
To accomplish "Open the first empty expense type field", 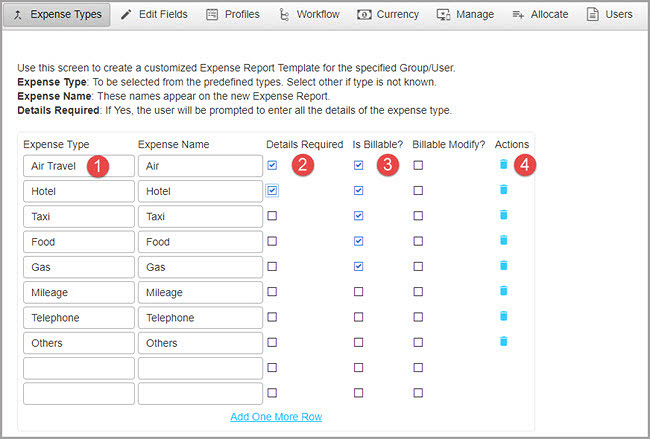I will (x=79, y=368).
